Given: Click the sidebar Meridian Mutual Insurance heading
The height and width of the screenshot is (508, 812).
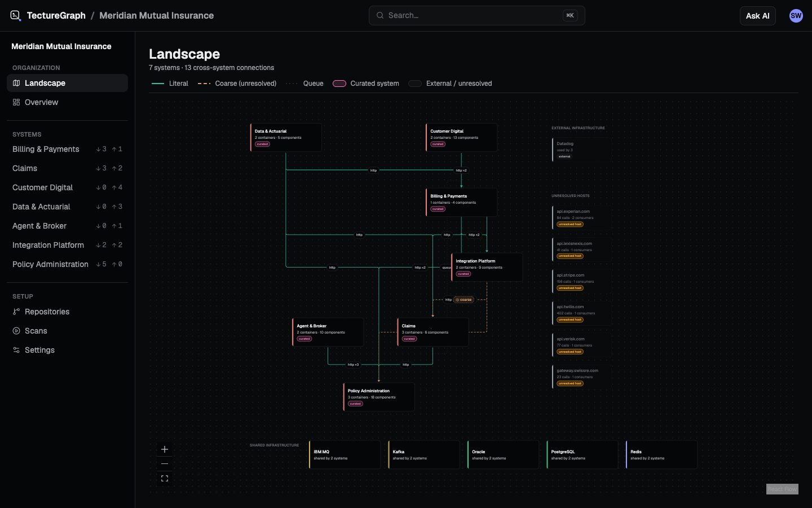Looking at the screenshot, I should click(x=61, y=46).
